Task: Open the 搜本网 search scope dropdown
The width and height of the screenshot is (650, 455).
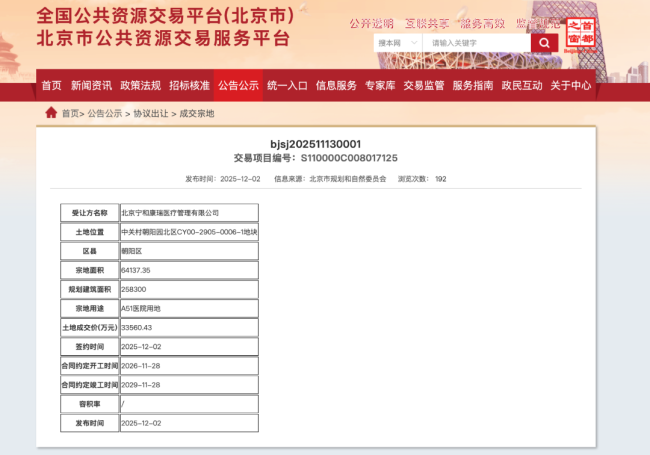Action: 397,43
